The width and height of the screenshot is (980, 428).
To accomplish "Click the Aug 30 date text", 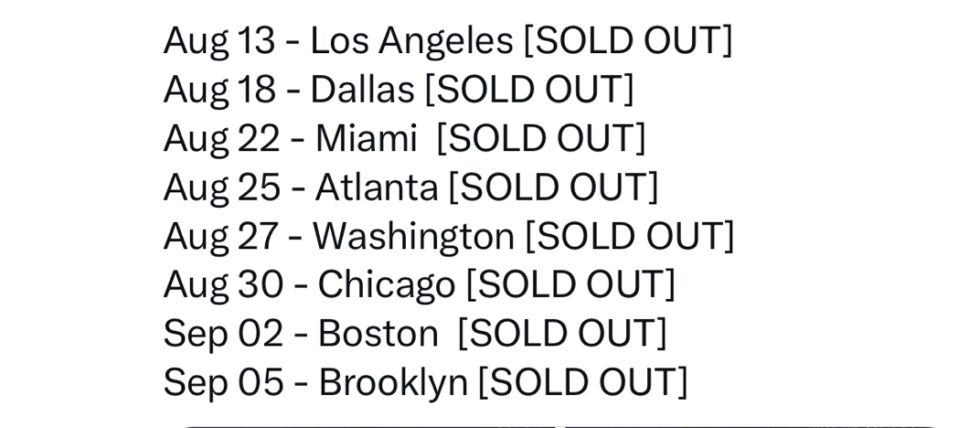I will [x=223, y=285].
